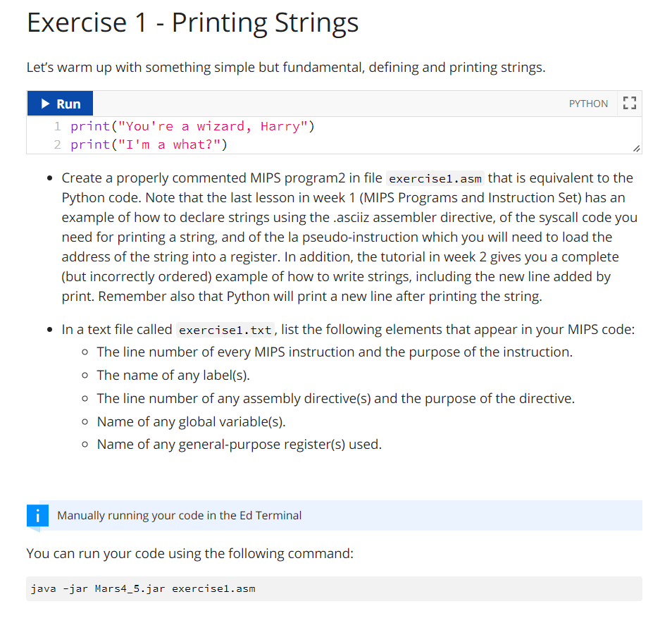
Task: Run the Python code snippet
Action: [60, 104]
